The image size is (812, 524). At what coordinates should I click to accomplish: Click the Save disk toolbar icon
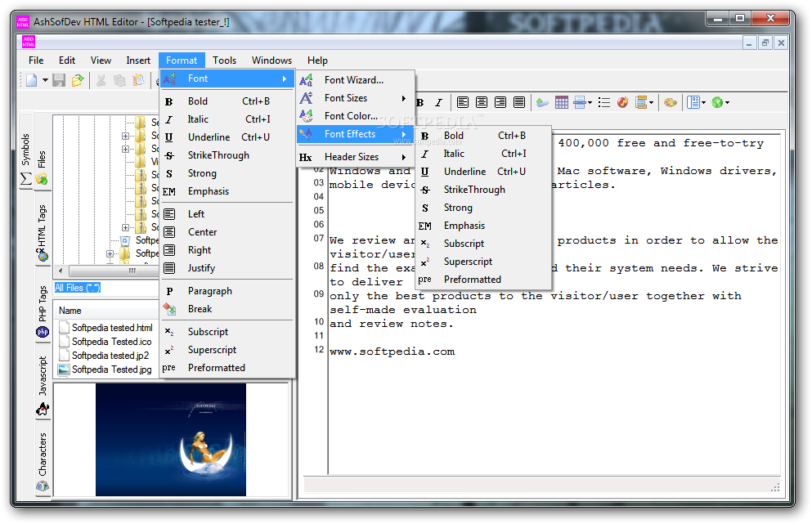click(x=59, y=80)
